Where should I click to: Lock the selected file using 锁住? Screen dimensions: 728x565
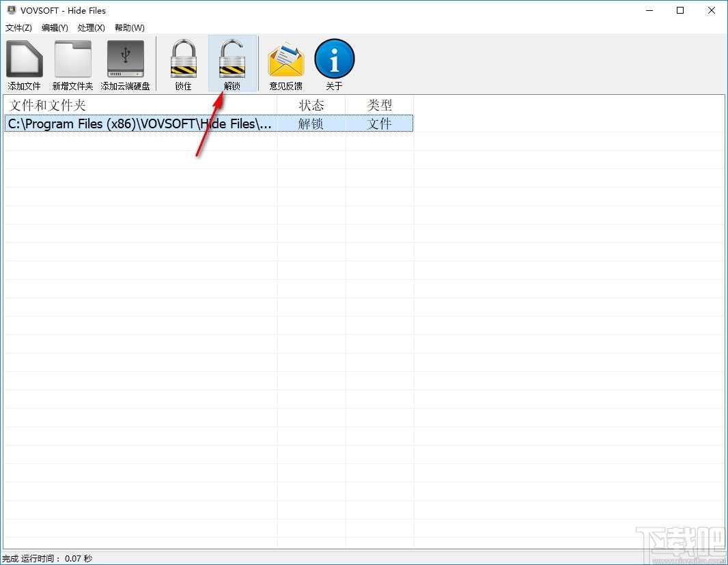click(x=182, y=64)
